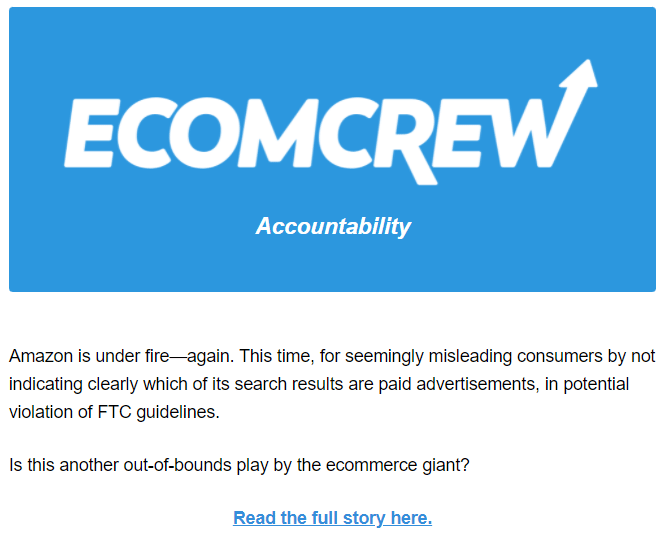This screenshot has height=539, width=664.
Task: Click the phrase "FTC guidelines"
Action: pos(158,412)
